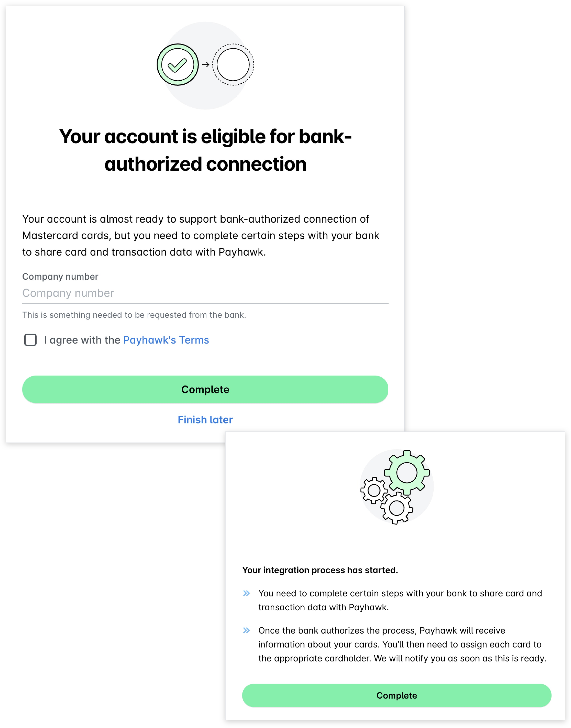Click the bottom gear icon
Screen dimensions: 571x728
[397, 508]
